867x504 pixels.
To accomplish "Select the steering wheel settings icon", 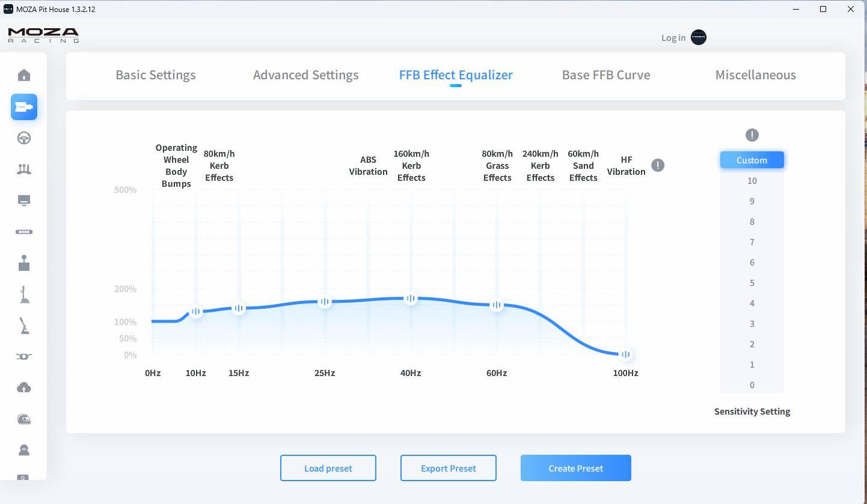I will click(24, 138).
